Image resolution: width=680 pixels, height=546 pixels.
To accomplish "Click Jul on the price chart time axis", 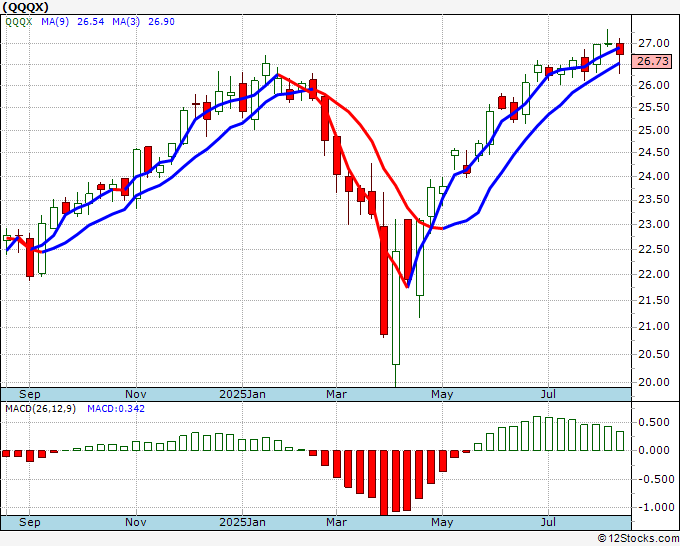I will (549, 394).
